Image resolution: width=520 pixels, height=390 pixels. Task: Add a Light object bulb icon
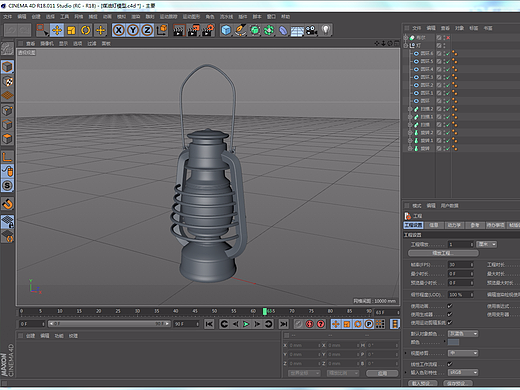pos(326,30)
